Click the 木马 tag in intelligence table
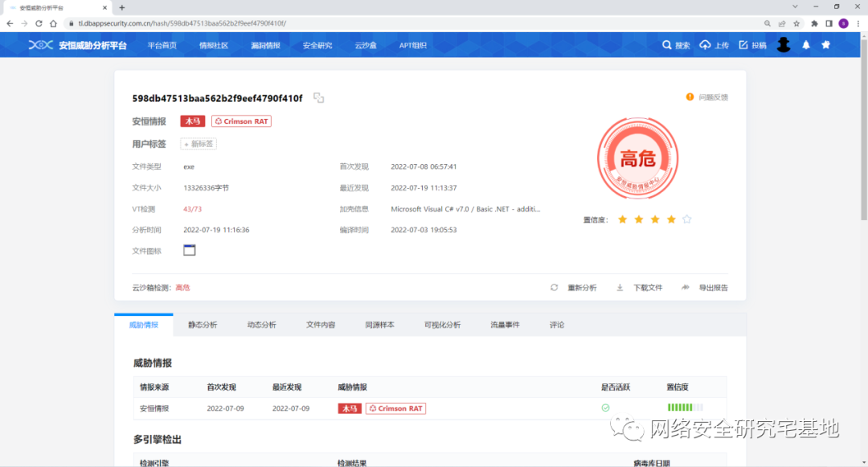The height and width of the screenshot is (467, 868). 350,408
